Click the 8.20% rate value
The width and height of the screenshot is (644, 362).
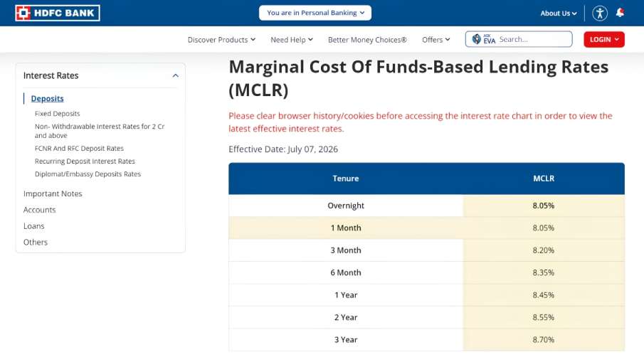[x=544, y=250]
